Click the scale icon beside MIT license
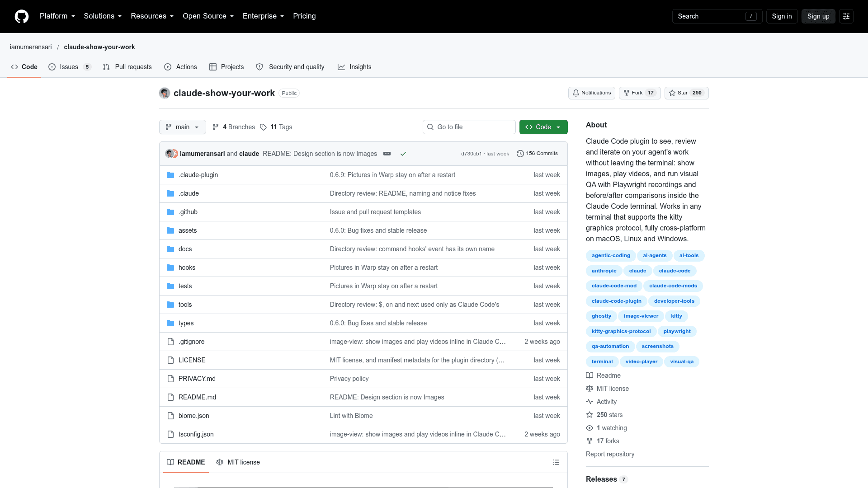868x488 pixels. [x=590, y=389]
